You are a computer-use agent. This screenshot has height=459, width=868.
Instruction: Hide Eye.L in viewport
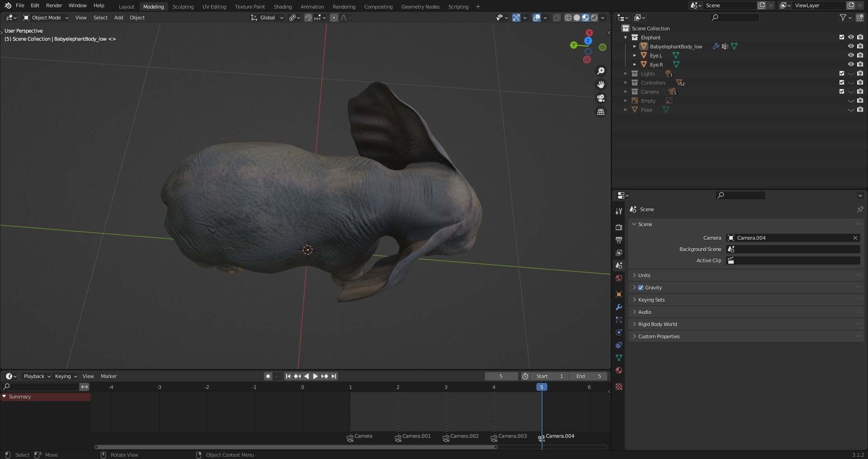coord(851,55)
